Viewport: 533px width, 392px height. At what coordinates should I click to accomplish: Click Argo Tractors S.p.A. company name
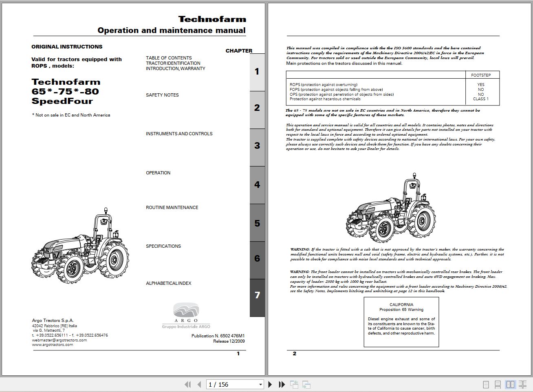pyautogui.click(x=53, y=321)
